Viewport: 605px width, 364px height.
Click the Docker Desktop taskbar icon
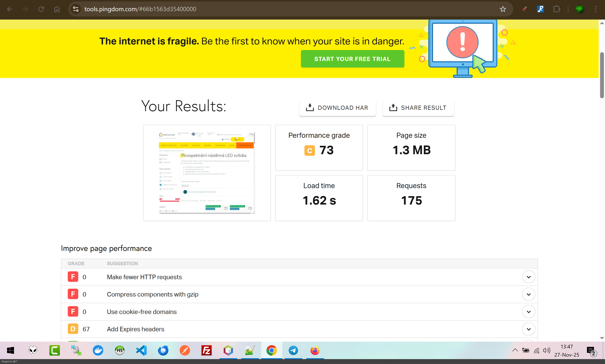tap(98, 350)
